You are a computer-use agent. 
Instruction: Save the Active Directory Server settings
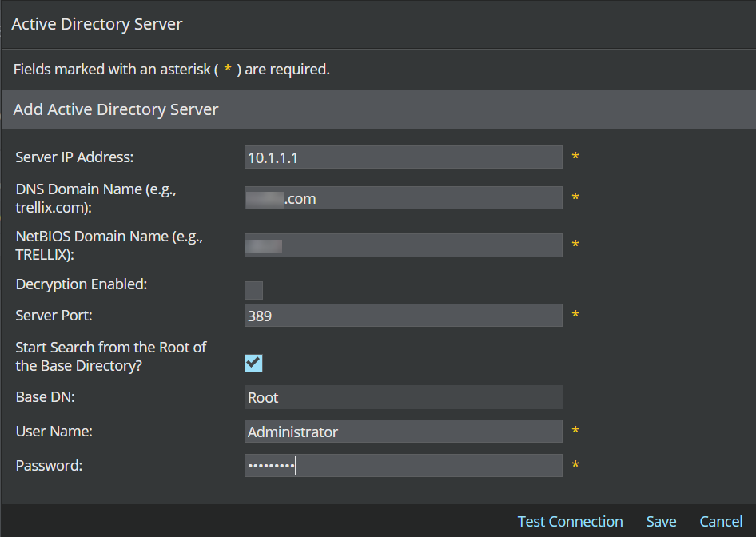tap(661, 522)
